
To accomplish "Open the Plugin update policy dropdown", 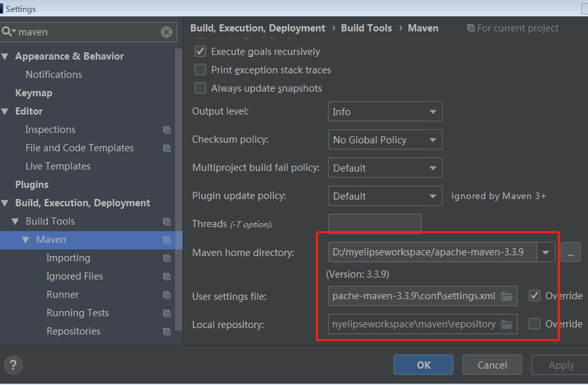I will point(385,196).
